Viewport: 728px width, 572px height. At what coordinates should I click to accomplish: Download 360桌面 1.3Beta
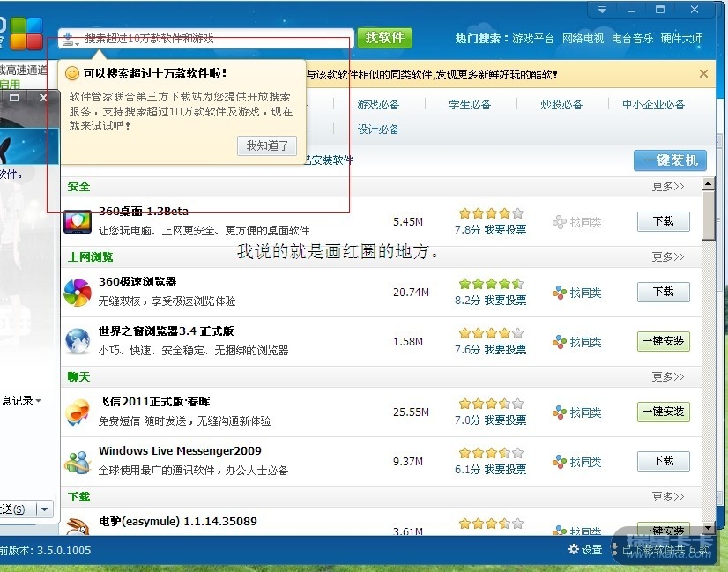pyautogui.click(x=664, y=221)
